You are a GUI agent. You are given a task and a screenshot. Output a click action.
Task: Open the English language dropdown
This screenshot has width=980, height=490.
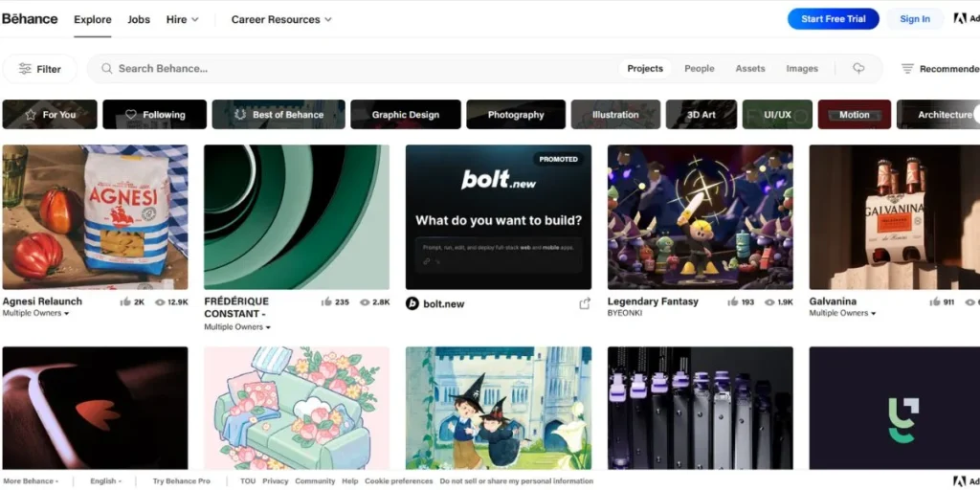tap(105, 481)
